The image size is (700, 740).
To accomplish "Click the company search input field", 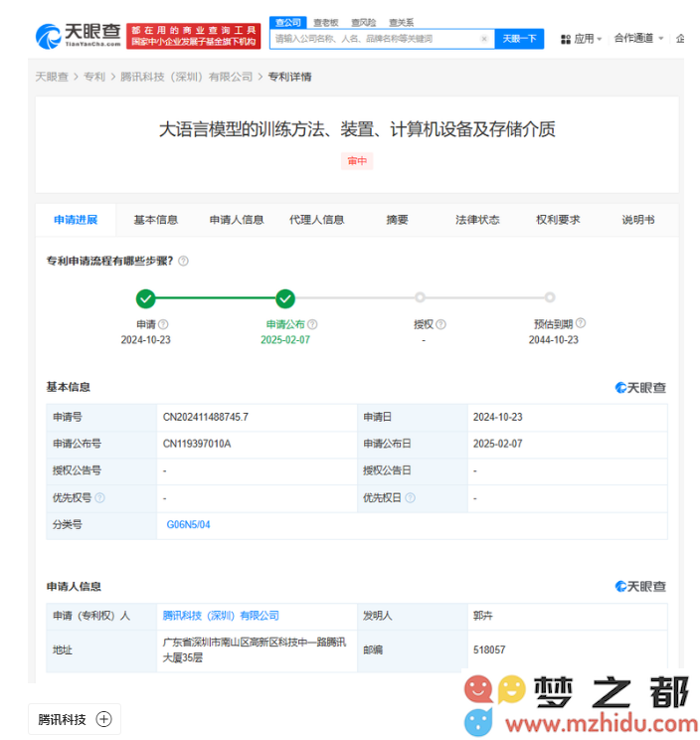I will (x=373, y=39).
